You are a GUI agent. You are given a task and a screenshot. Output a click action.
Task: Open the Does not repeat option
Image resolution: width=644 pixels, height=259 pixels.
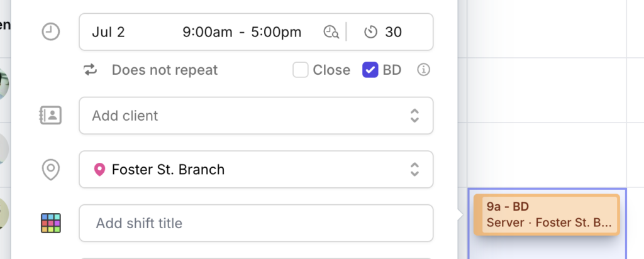tap(165, 70)
